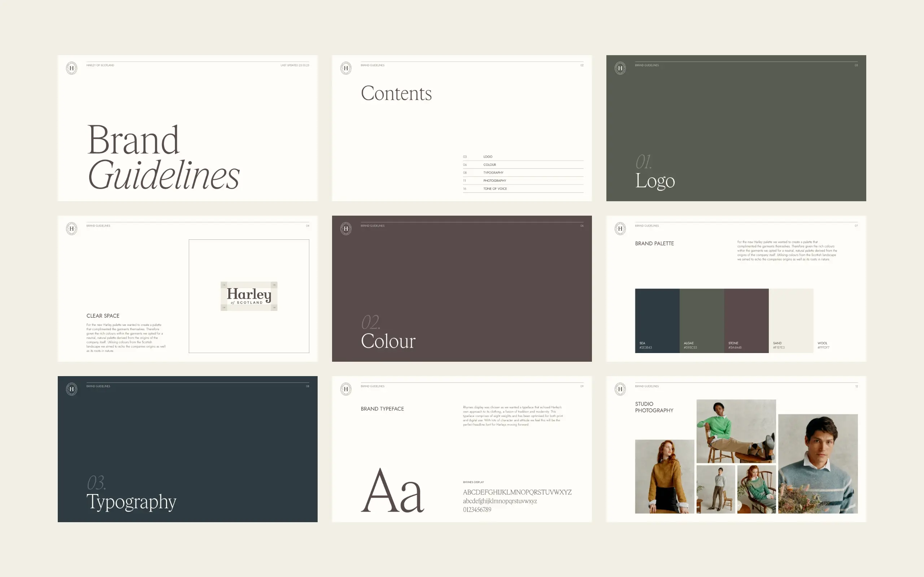Image resolution: width=924 pixels, height=577 pixels.
Task: Click the Harley of Scotland logo
Action: tap(249, 296)
